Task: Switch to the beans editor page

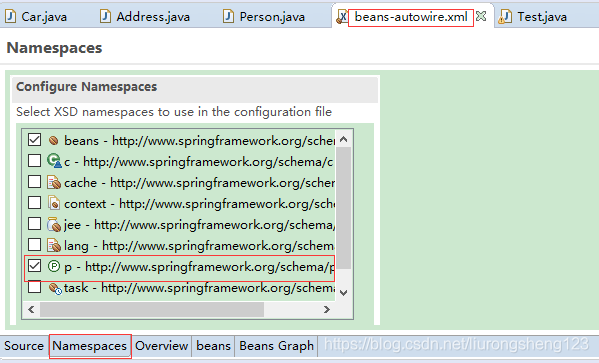Action: 213,346
